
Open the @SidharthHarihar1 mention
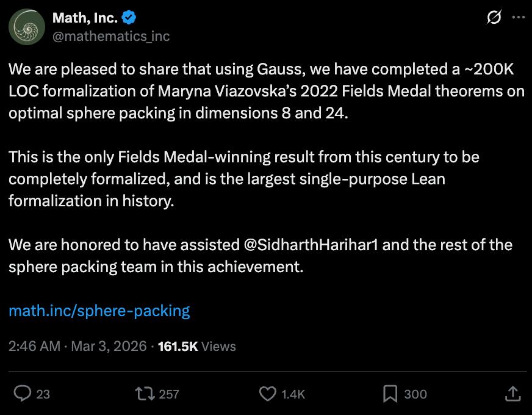tap(311, 245)
